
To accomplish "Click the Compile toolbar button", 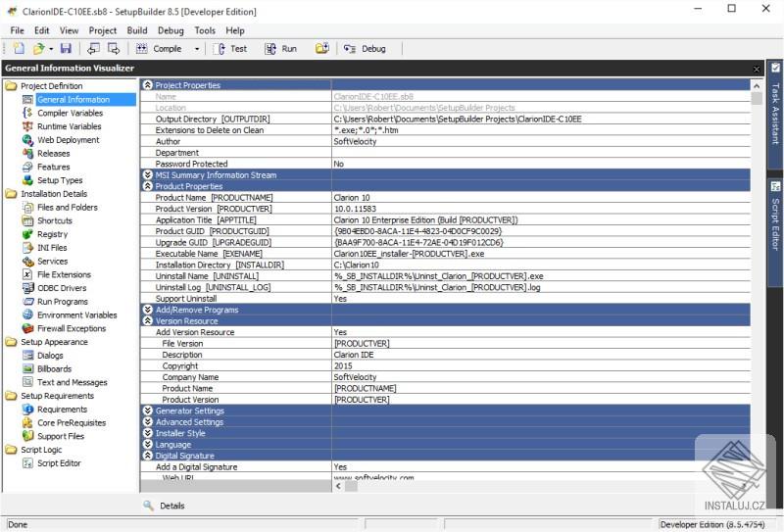I will (x=161, y=49).
